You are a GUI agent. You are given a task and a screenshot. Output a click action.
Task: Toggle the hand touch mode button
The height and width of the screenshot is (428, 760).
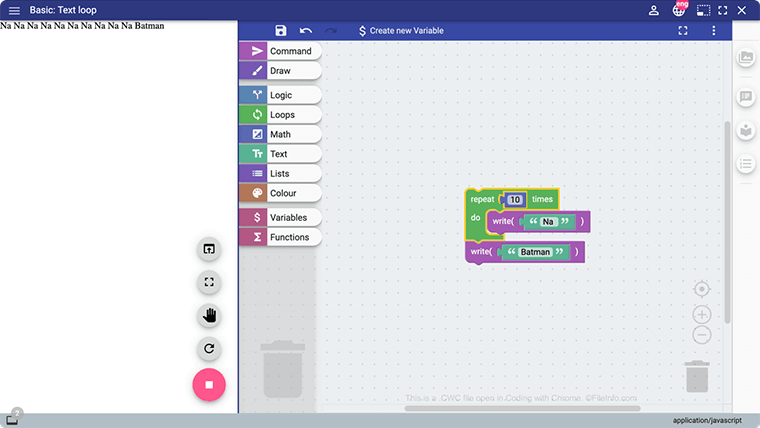[x=209, y=316]
